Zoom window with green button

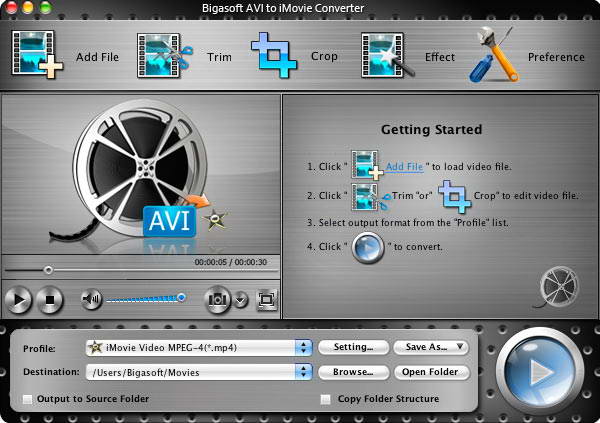[x=46, y=7]
